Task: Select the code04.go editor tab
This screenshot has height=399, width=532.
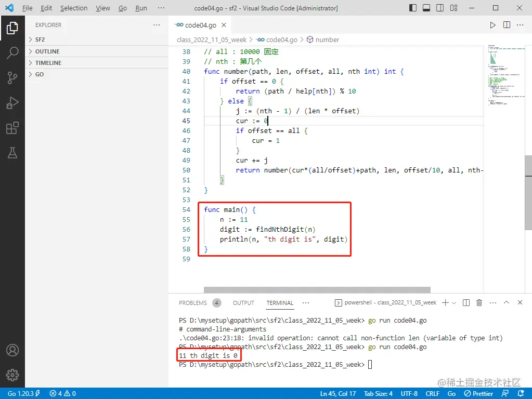Action: [x=200, y=25]
